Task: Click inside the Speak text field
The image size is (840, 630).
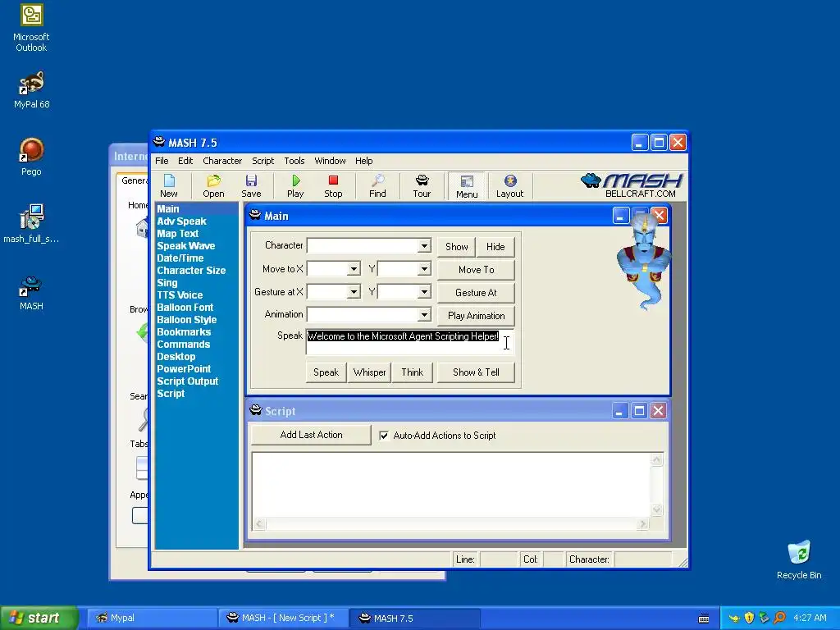Action: tap(410, 342)
